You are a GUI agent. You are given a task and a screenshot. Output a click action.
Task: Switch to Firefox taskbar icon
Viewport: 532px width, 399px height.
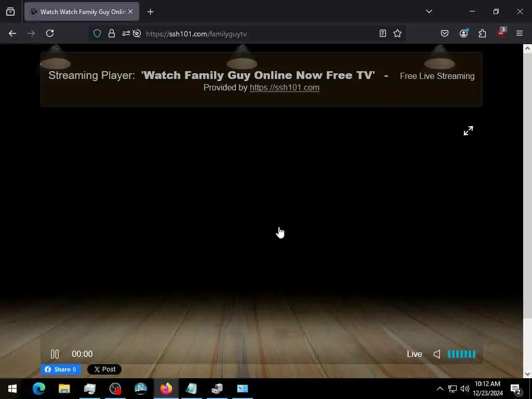click(x=166, y=389)
